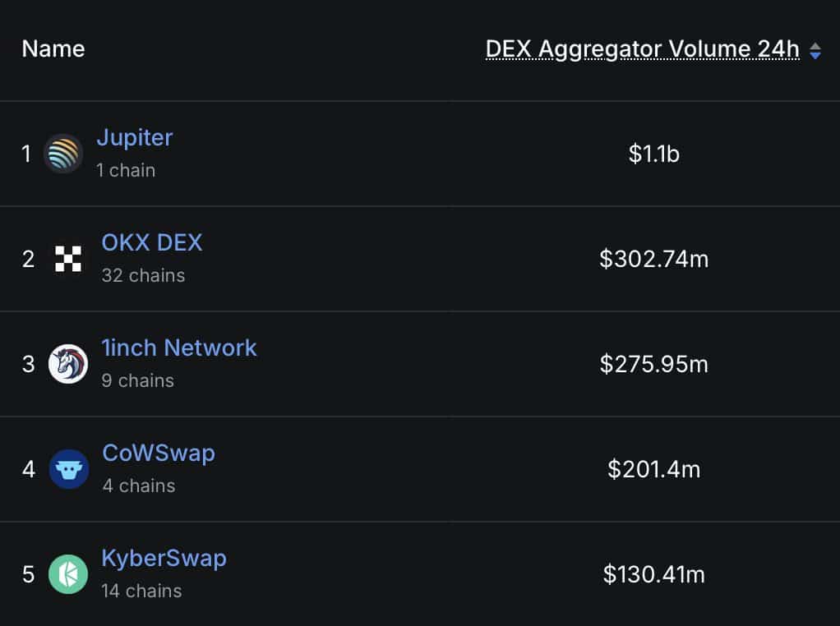Select KyberSwap's $130.41m volume value
The height and width of the screenshot is (626, 840).
[653, 574]
